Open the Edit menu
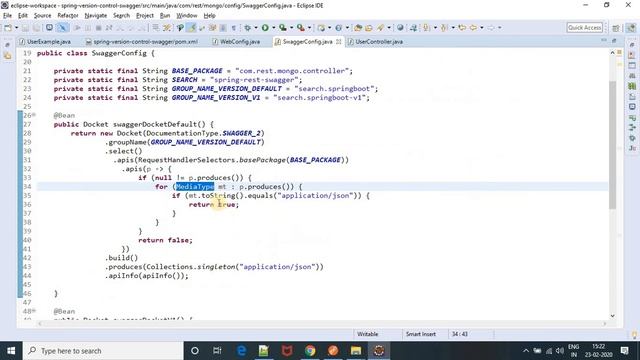This screenshot has width=640, height=360. pyautogui.click(x=23, y=16)
